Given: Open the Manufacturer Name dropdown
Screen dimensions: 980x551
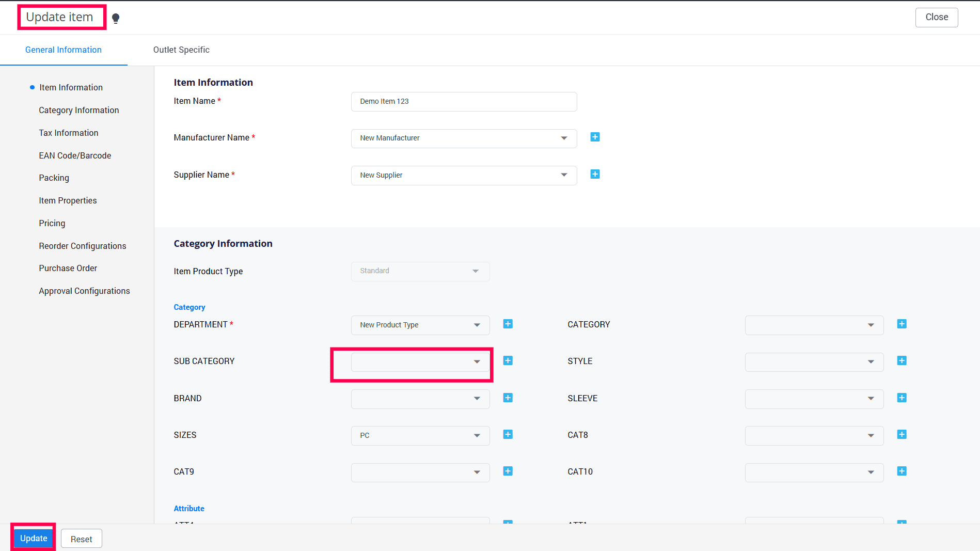Looking at the screenshot, I should coord(464,138).
